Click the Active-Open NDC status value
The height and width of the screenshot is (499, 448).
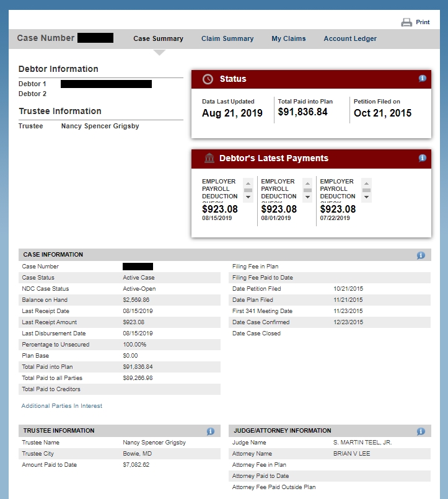point(139,289)
